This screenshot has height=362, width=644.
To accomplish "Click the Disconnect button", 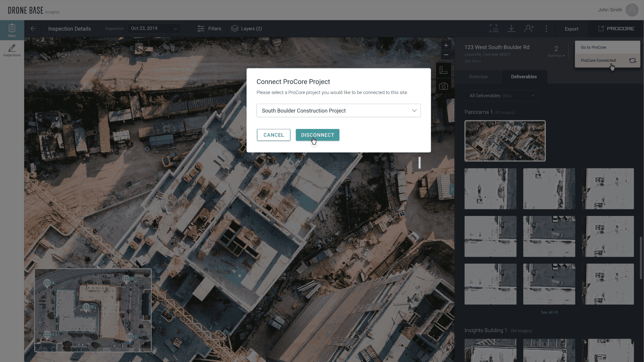I will pos(317,135).
